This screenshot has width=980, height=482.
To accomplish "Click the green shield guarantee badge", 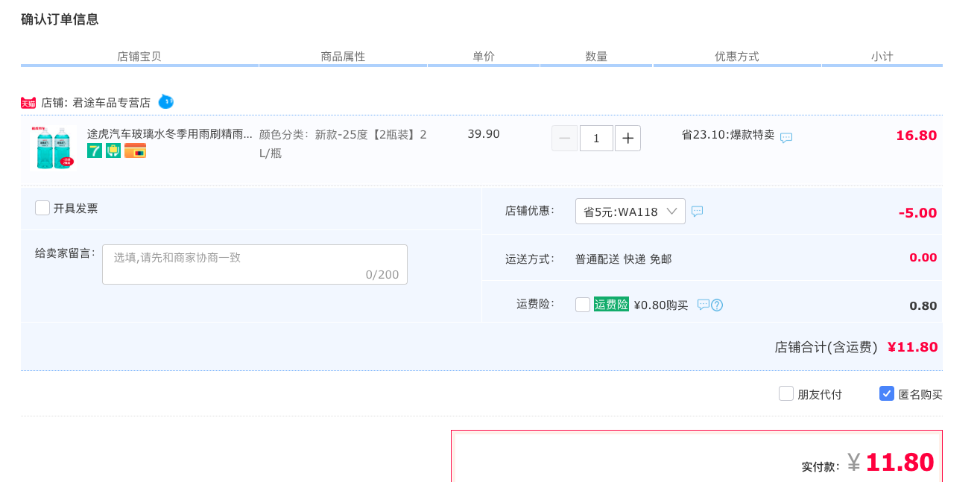I will pyautogui.click(x=113, y=150).
